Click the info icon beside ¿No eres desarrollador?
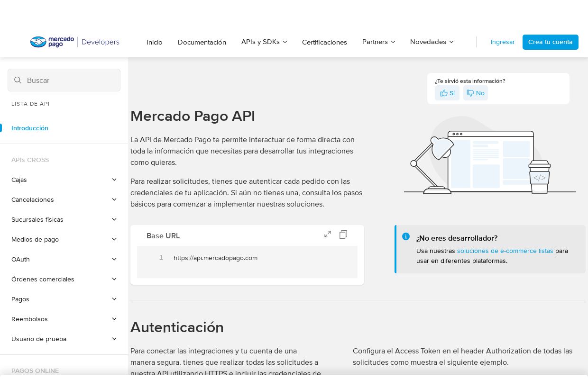Image resolution: width=588 pixels, height=379 pixels. [x=406, y=236]
